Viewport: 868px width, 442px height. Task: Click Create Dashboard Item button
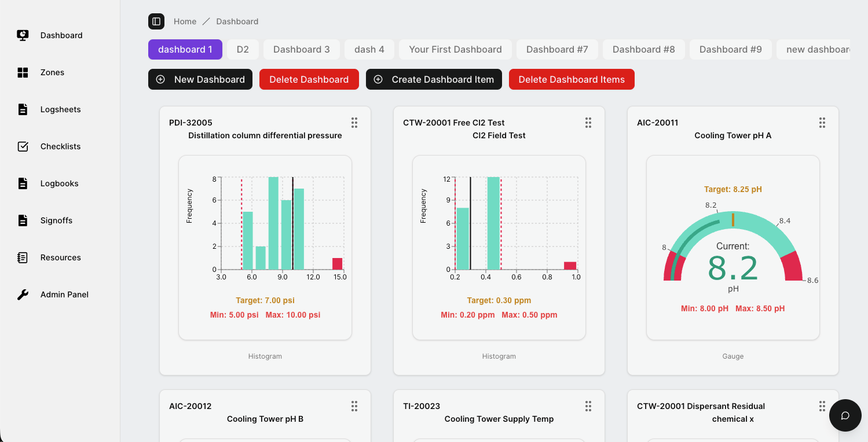435,79
